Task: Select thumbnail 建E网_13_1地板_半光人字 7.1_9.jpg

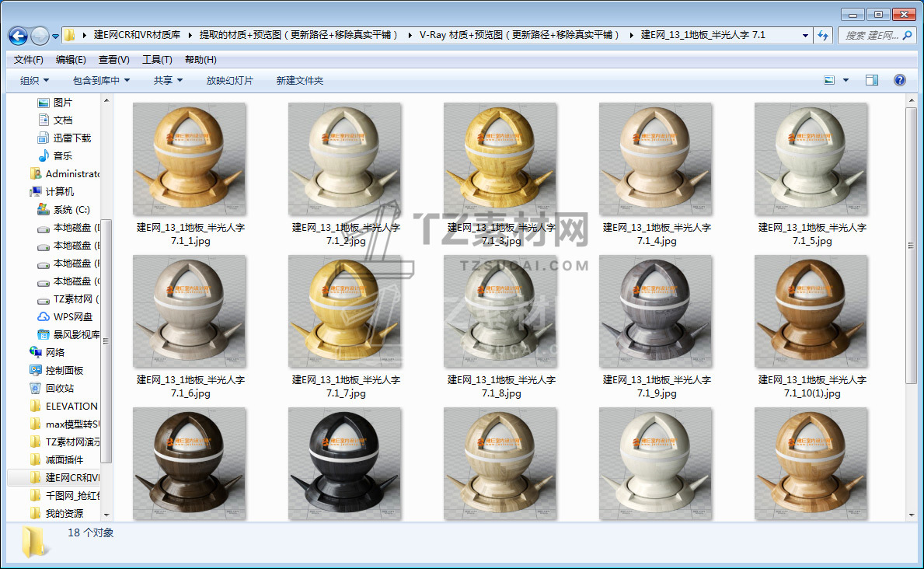Action: (x=656, y=312)
